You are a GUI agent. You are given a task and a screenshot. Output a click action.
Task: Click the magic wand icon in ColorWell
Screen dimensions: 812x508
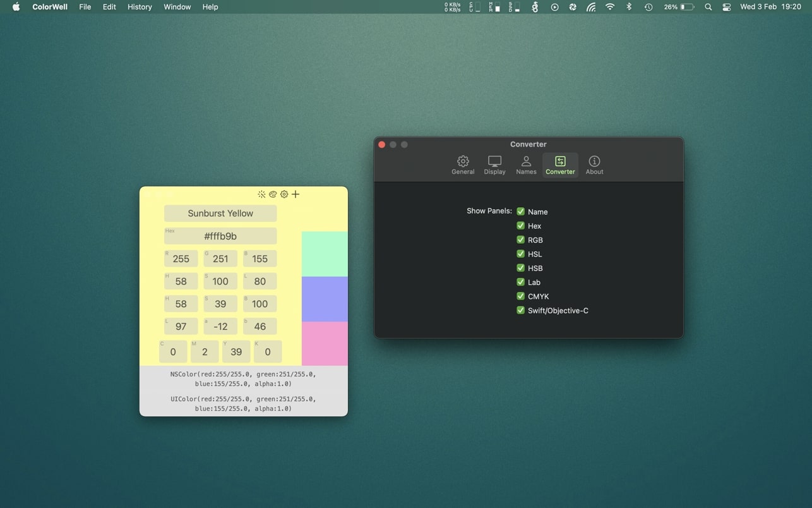[261, 195]
